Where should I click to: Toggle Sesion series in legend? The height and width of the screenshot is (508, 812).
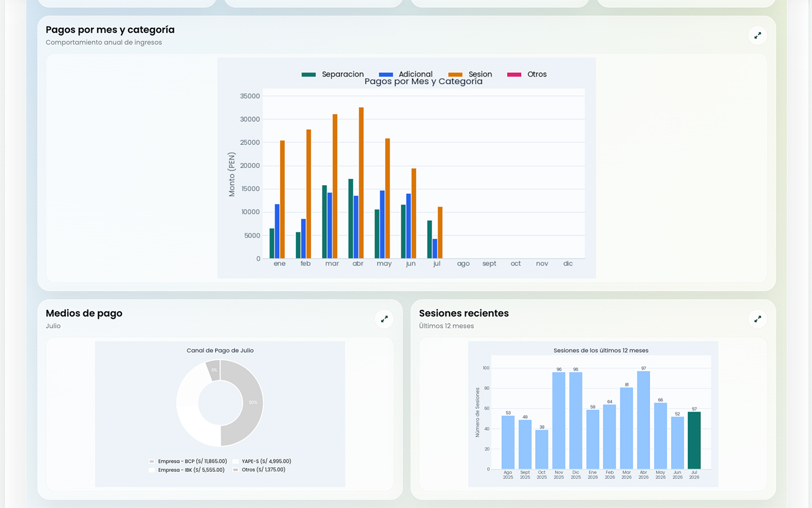tap(470, 74)
